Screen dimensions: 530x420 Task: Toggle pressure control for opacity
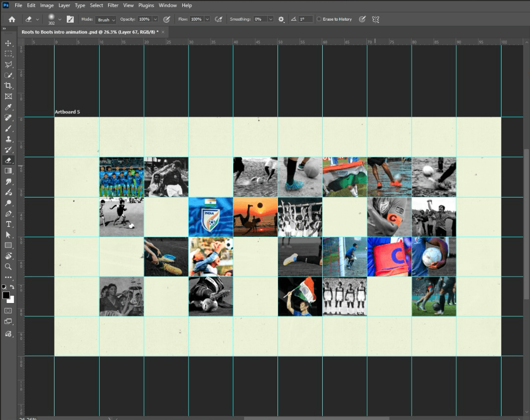pyautogui.click(x=167, y=19)
